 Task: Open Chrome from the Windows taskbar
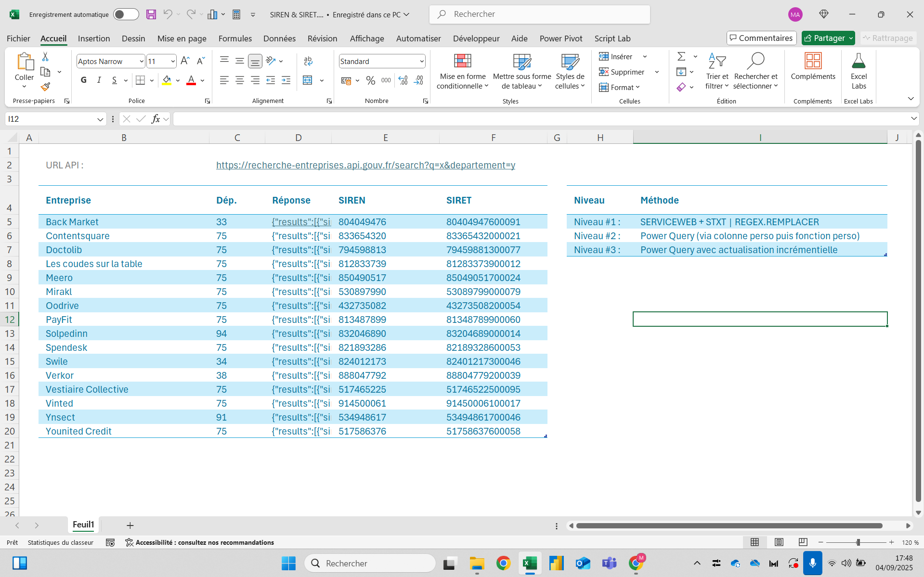[503, 563]
